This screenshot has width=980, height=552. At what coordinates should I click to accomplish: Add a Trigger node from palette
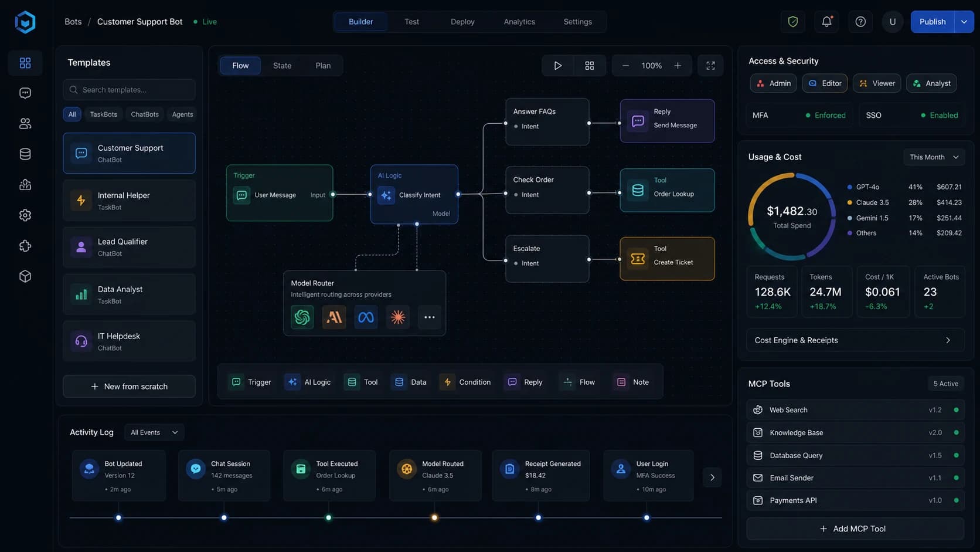(x=251, y=382)
